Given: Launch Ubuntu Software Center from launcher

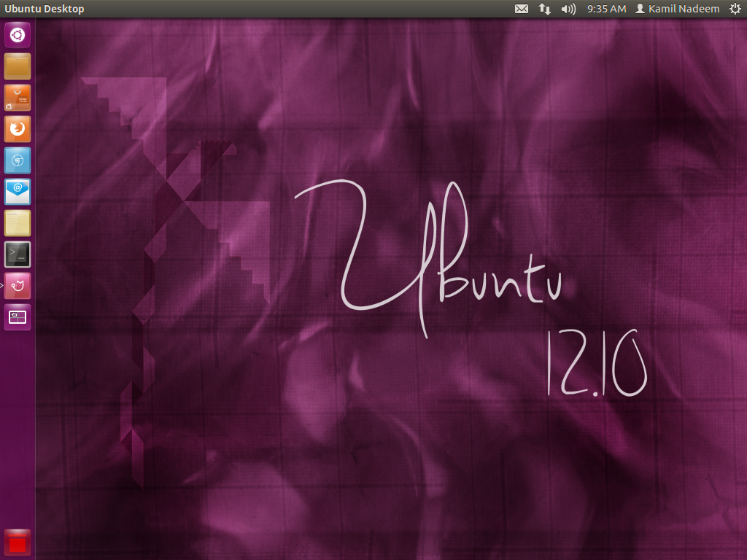Looking at the screenshot, I should 18,98.
